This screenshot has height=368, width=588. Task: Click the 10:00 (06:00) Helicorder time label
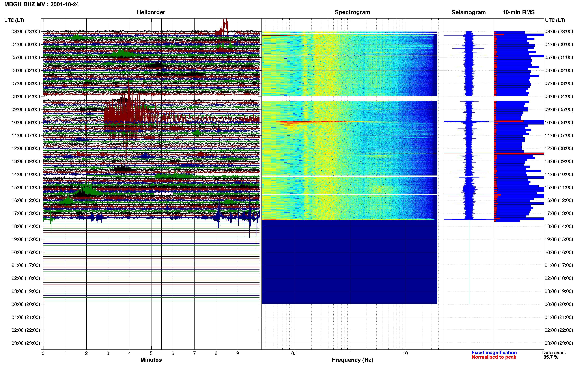click(26, 122)
